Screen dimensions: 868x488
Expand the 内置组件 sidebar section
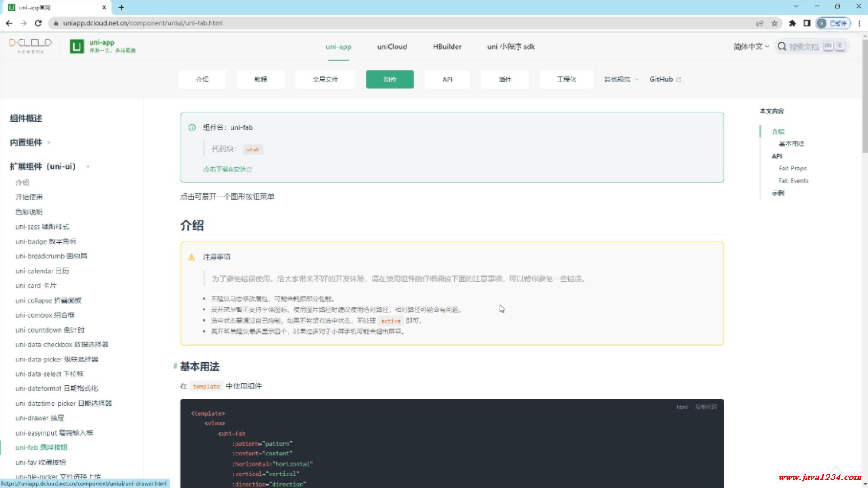(x=30, y=142)
